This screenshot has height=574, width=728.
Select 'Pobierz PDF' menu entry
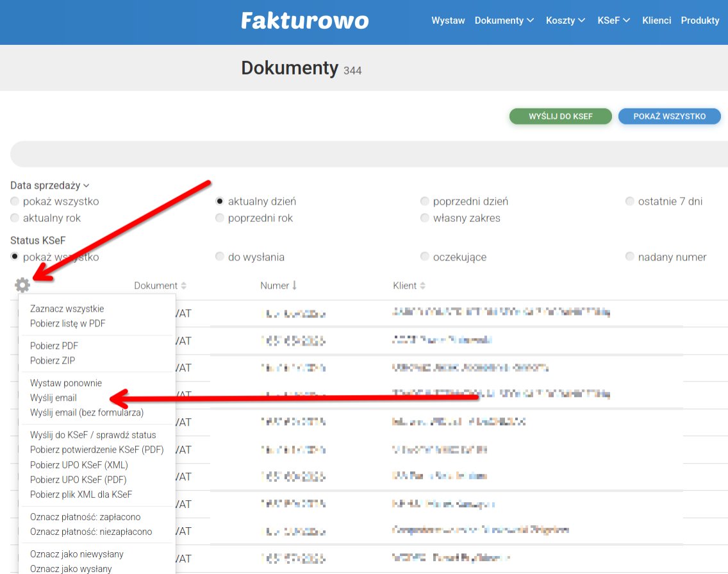click(x=54, y=346)
